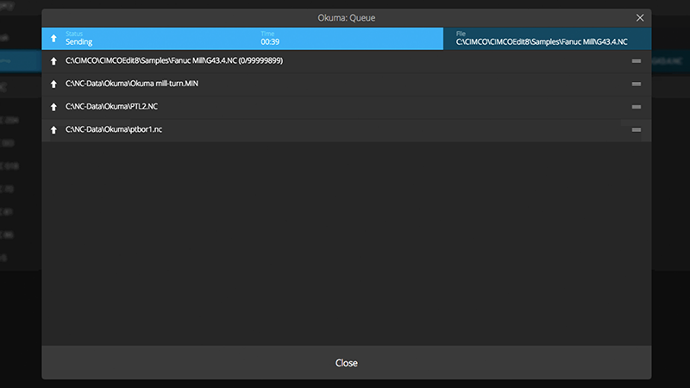Click the Close button at dialog bottom

point(346,363)
